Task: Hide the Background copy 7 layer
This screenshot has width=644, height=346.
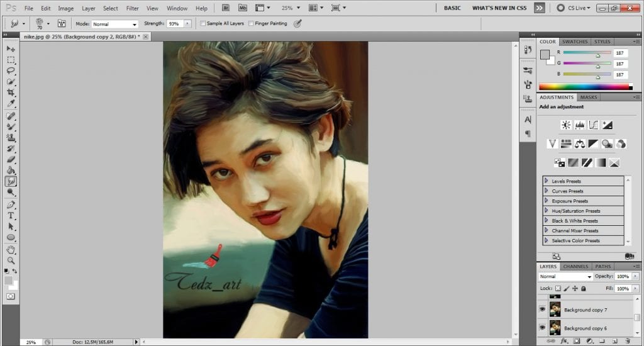Action: pos(542,310)
